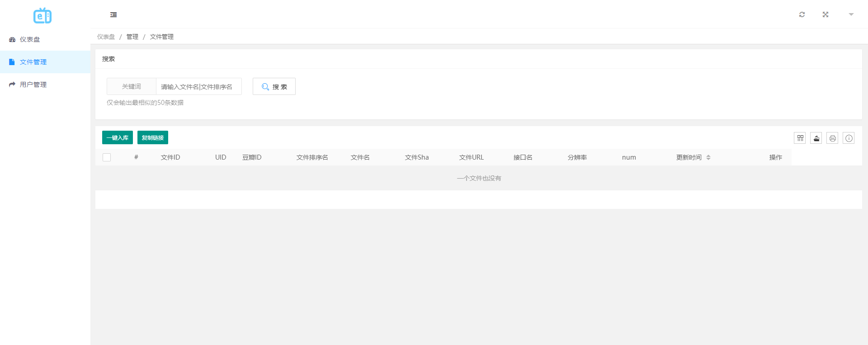Click the TV logo icon in sidebar
This screenshot has height=345, width=868.
pos(42,16)
